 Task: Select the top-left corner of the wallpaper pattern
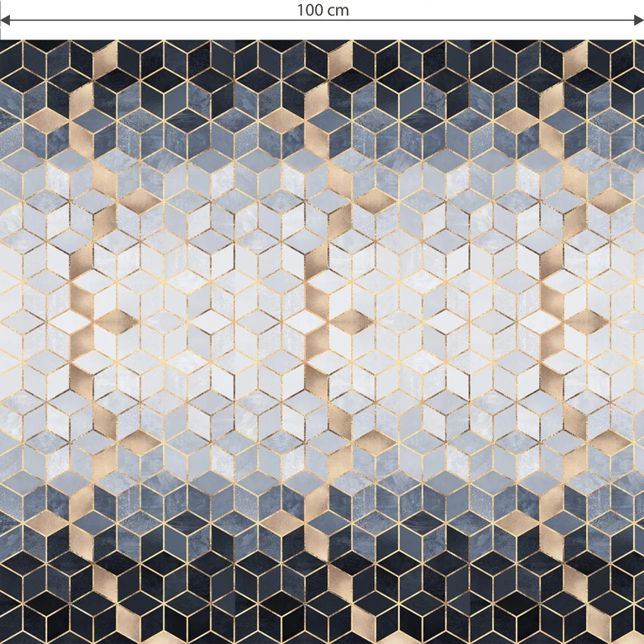coord(2,42)
